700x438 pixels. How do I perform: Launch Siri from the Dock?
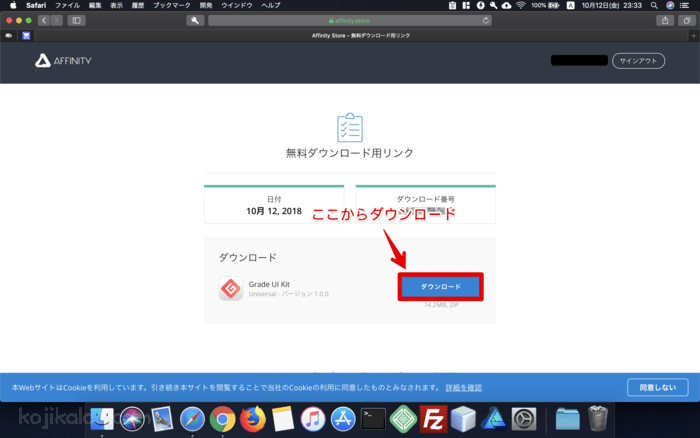click(132, 419)
